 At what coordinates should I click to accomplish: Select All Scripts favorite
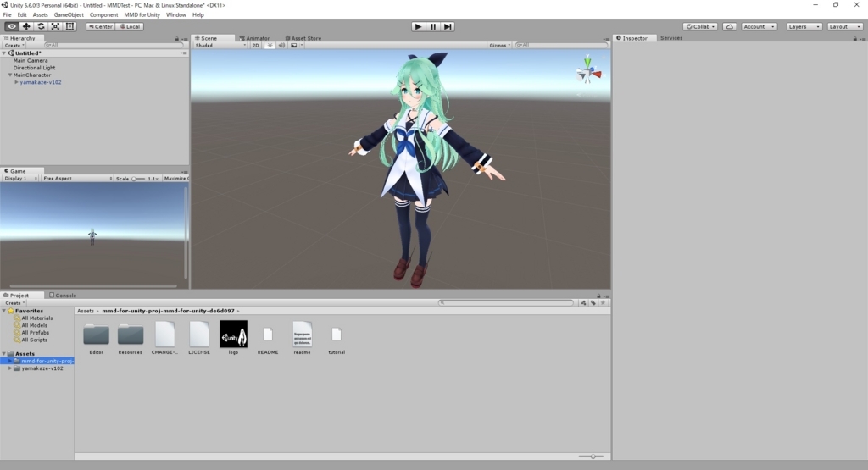(34, 340)
